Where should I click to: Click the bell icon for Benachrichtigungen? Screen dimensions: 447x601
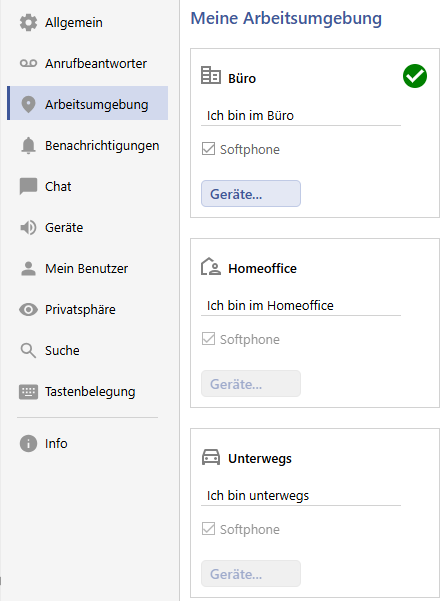pyautogui.click(x=28, y=146)
